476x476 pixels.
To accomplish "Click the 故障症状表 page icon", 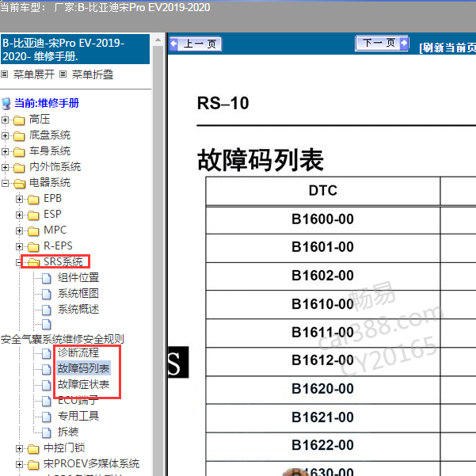I will click(x=47, y=385).
